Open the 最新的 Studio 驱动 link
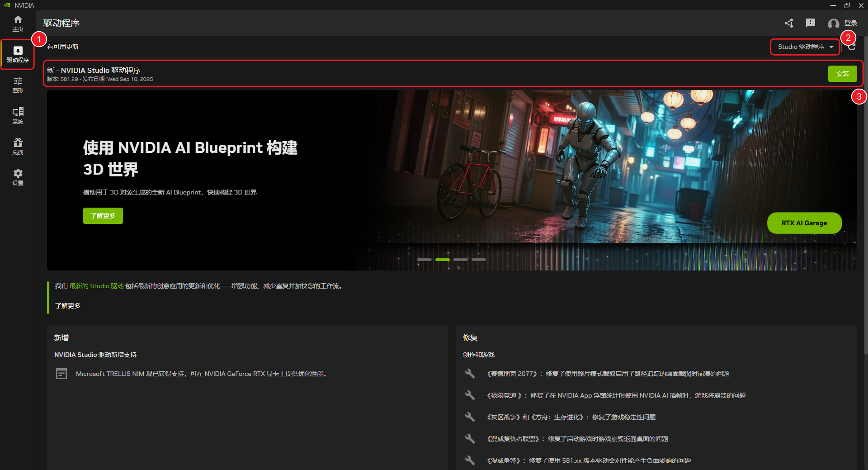 point(96,286)
